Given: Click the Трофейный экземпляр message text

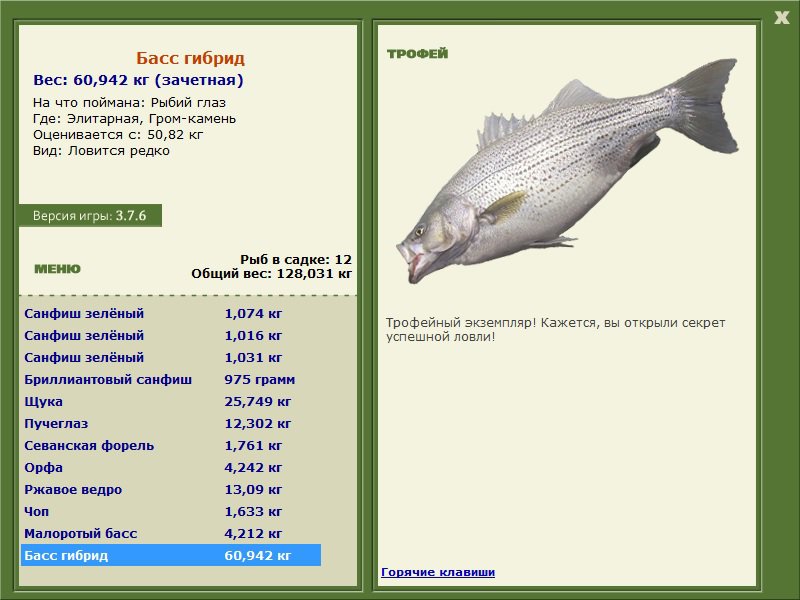Looking at the screenshot, I should (555, 330).
